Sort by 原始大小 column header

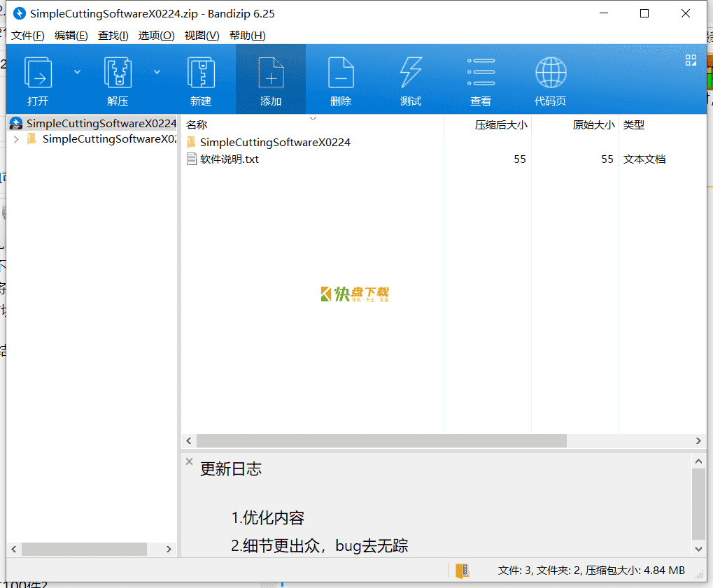click(593, 125)
